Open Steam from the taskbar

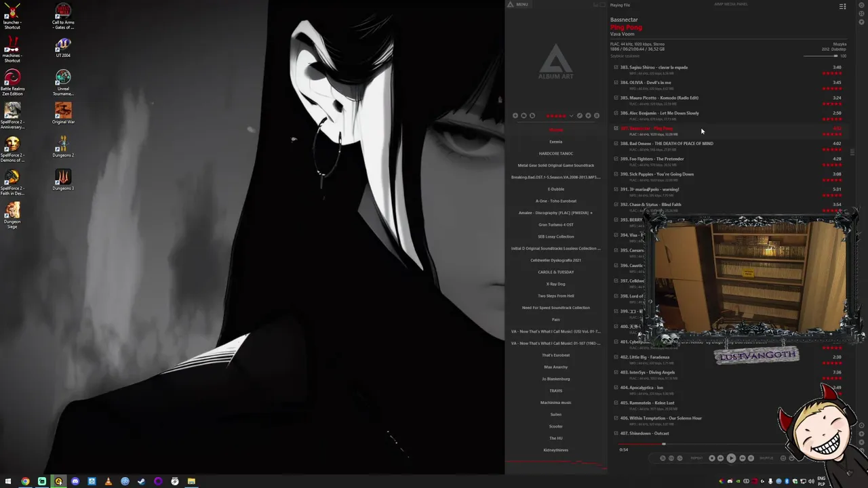(141, 481)
